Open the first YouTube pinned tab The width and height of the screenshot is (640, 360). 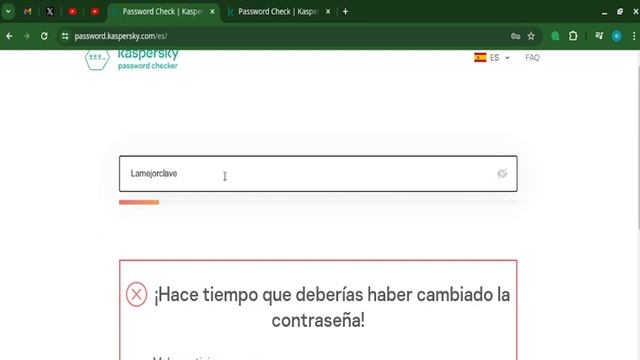point(73,12)
